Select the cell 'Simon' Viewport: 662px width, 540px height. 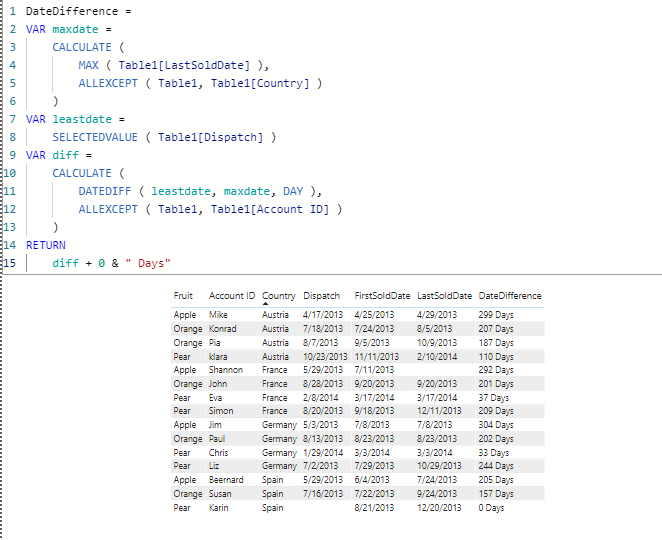pyautogui.click(x=221, y=411)
